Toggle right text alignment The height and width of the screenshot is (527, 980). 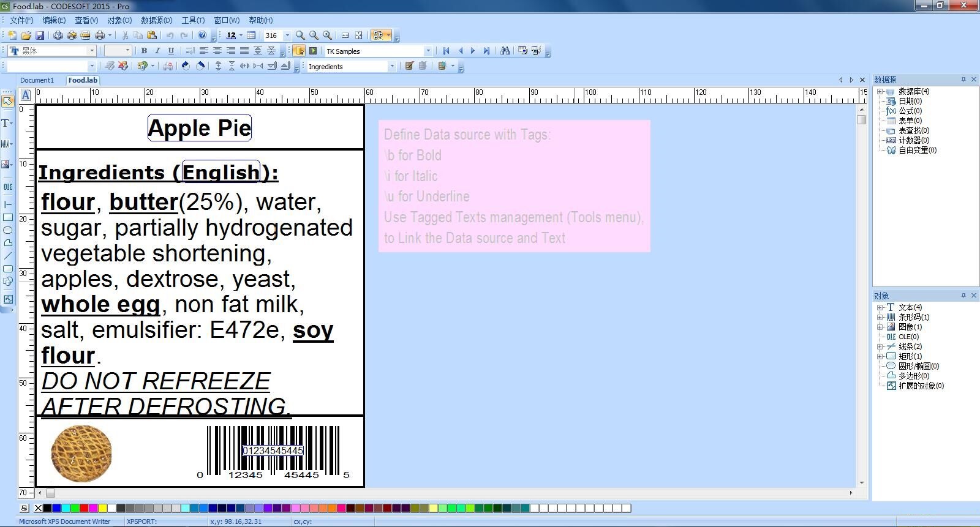(x=231, y=51)
